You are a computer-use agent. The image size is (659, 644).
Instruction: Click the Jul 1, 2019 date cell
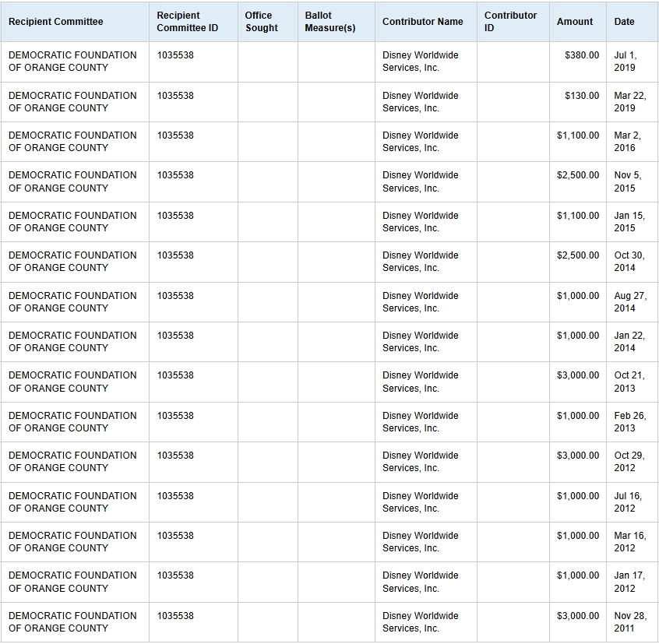click(x=625, y=62)
